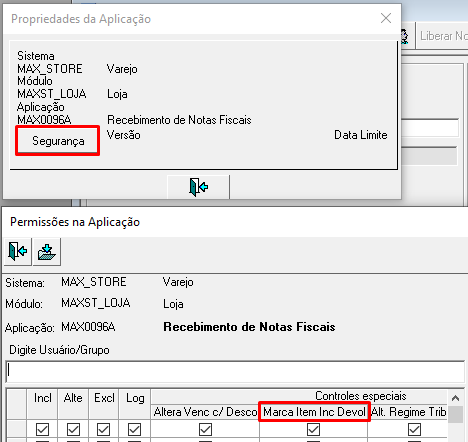This screenshot has width=468, height=442.
Task: Click Controles especiais header
Action: 361,396
